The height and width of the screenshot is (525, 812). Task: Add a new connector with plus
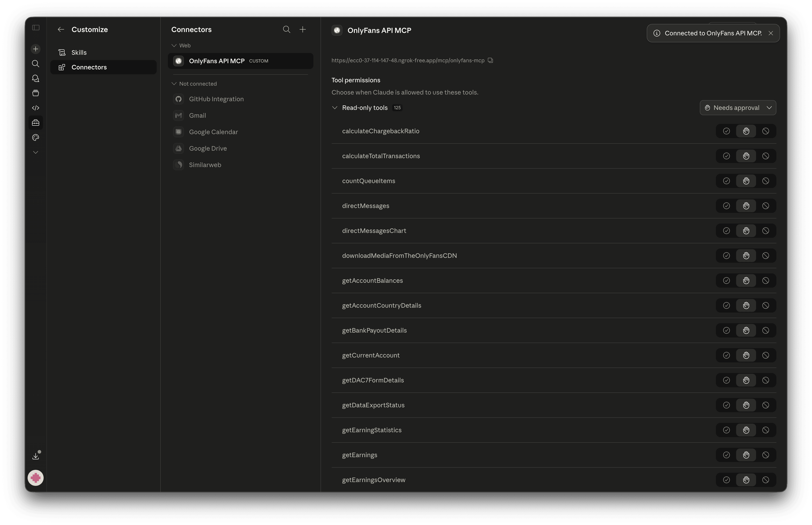click(302, 30)
